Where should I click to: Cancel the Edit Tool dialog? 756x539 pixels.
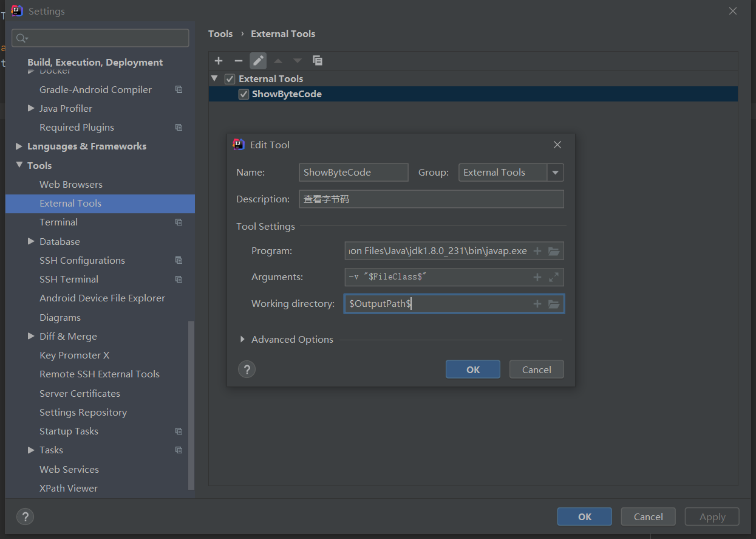(537, 369)
